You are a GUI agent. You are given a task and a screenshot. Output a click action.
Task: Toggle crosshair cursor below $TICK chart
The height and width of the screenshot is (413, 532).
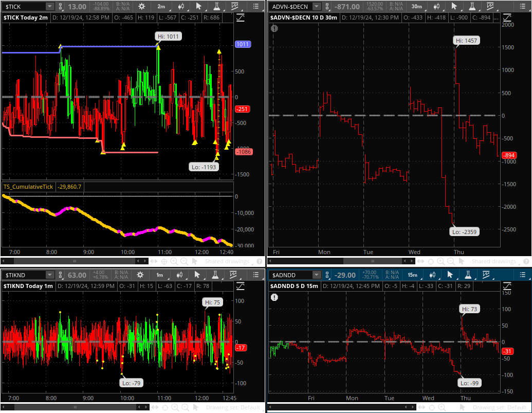coord(164,261)
